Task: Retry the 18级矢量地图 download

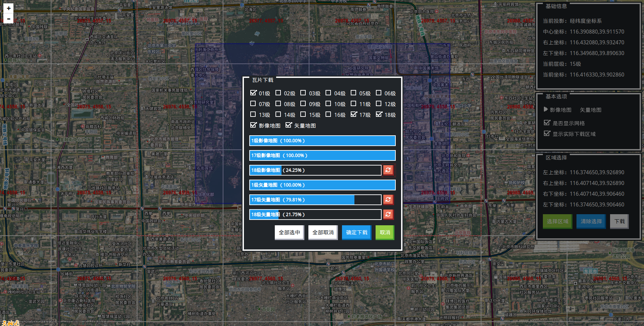Action: pyautogui.click(x=388, y=214)
